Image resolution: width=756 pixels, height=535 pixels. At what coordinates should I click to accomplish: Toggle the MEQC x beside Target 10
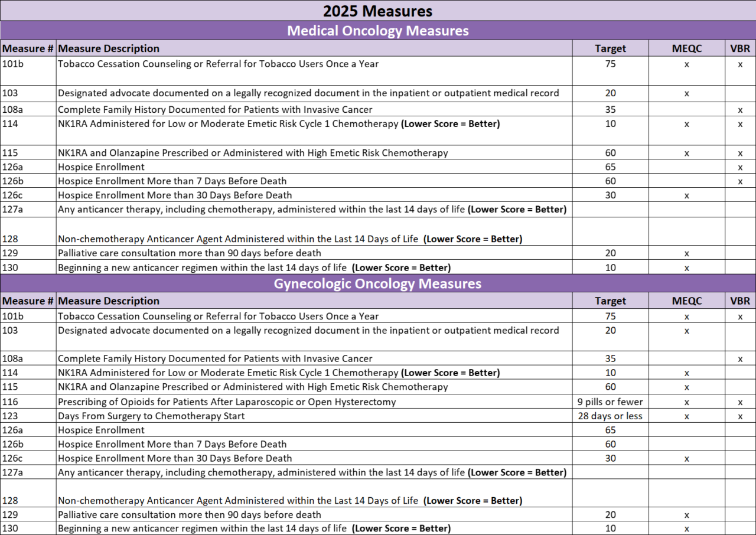click(x=687, y=373)
